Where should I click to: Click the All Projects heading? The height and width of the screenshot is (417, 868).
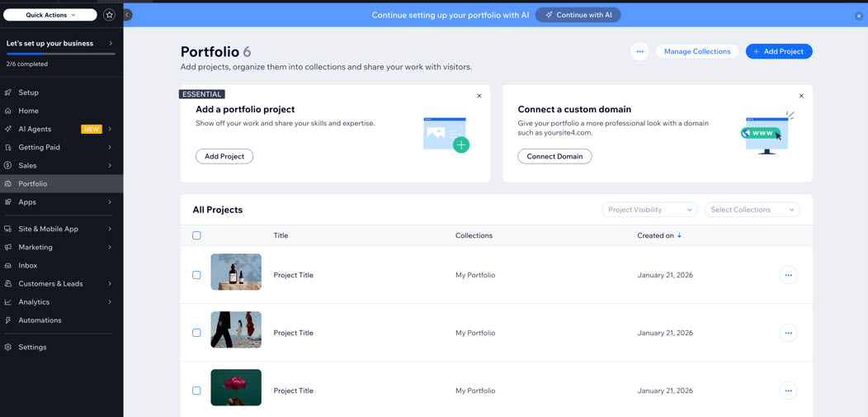[x=218, y=210]
